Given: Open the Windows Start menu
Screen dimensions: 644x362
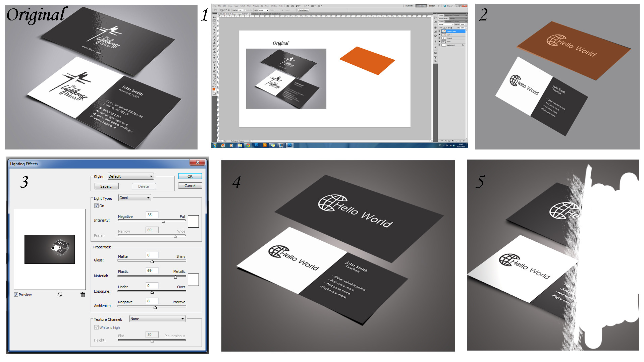Looking at the screenshot, I should click(x=215, y=145).
